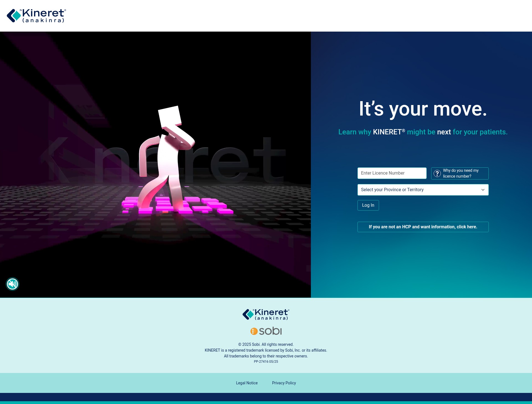Viewport: 532px width, 404px height.
Task: Click the Log In button
Action: pos(368,205)
